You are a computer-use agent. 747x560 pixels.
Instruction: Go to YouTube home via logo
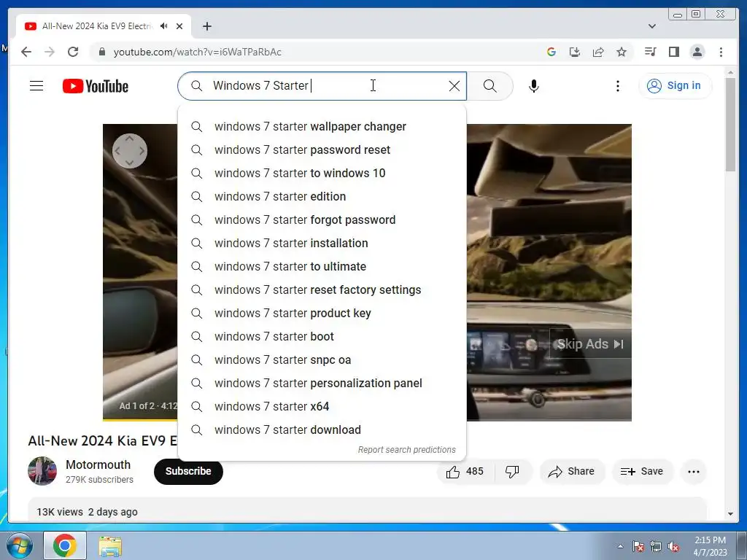click(x=96, y=86)
